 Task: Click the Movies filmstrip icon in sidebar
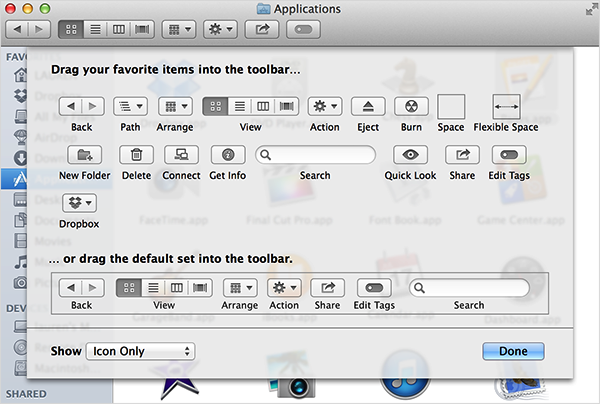pos(20,241)
